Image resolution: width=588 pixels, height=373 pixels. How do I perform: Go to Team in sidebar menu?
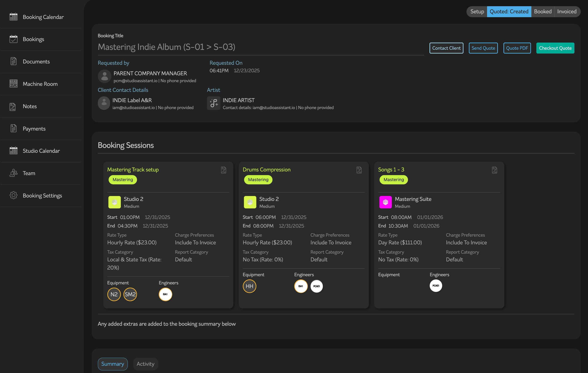41,173
